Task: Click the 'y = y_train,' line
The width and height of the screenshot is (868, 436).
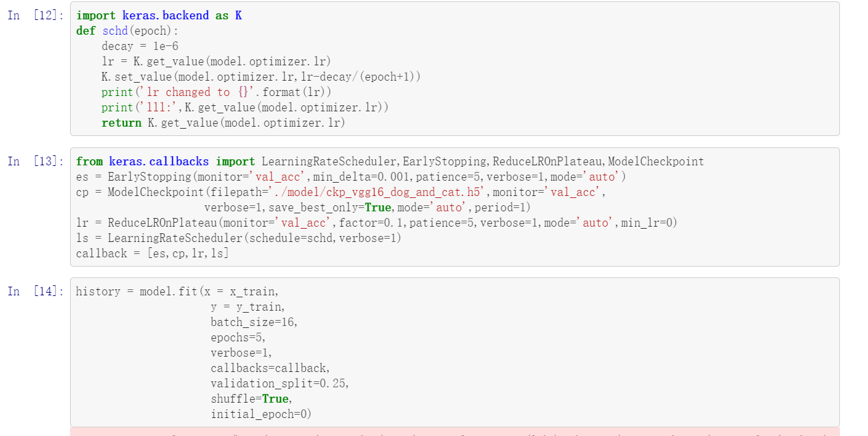Action: 247,307
